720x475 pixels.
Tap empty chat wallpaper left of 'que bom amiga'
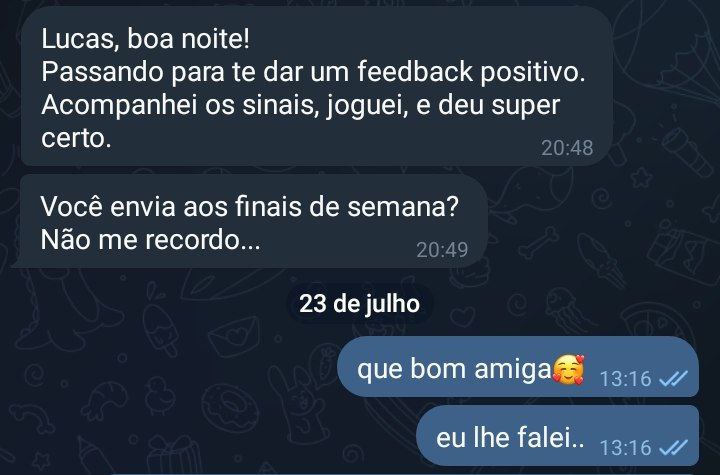(x=174, y=368)
